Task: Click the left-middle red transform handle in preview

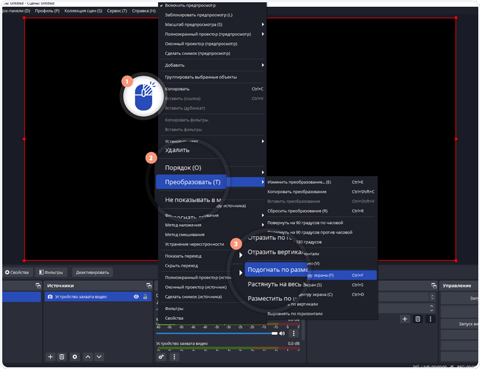Action: click(24, 139)
